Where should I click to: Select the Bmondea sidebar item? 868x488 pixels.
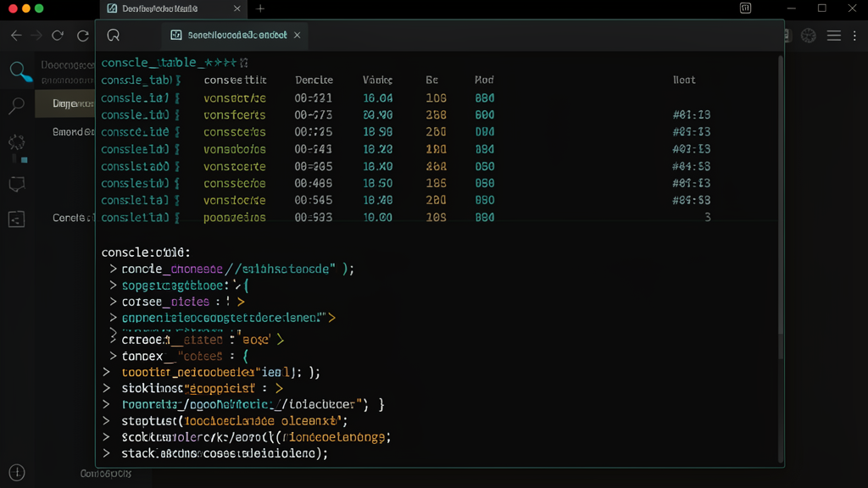[x=74, y=131]
